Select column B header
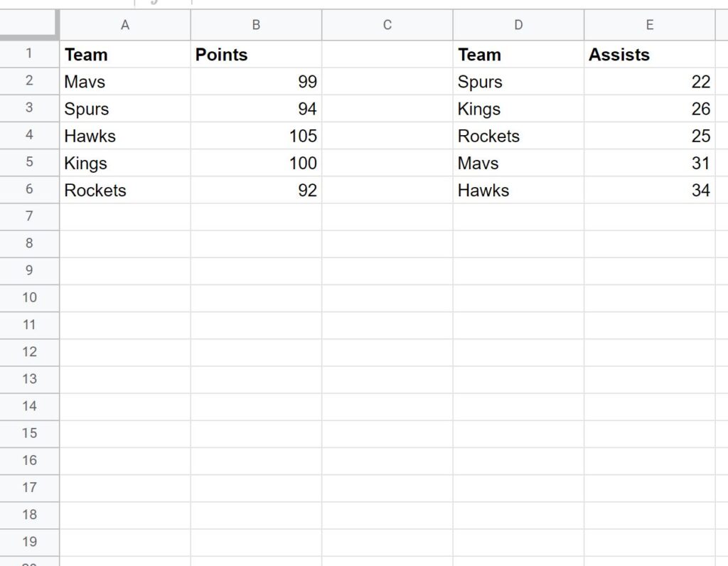Image resolution: width=728 pixels, height=566 pixels. (255, 24)
